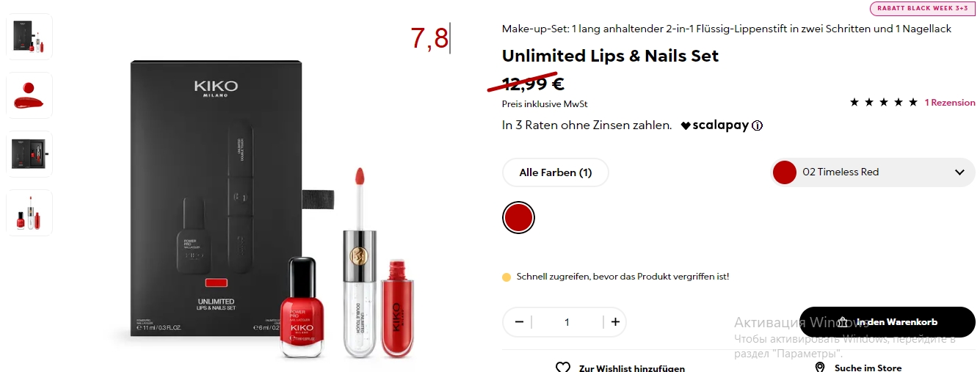Decrease quantity with the minus icon

click(520, 322)
